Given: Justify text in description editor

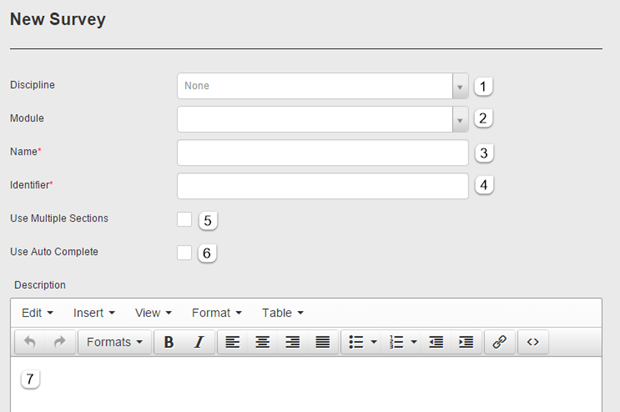Looking at the screenshot, I should (322, 342).
